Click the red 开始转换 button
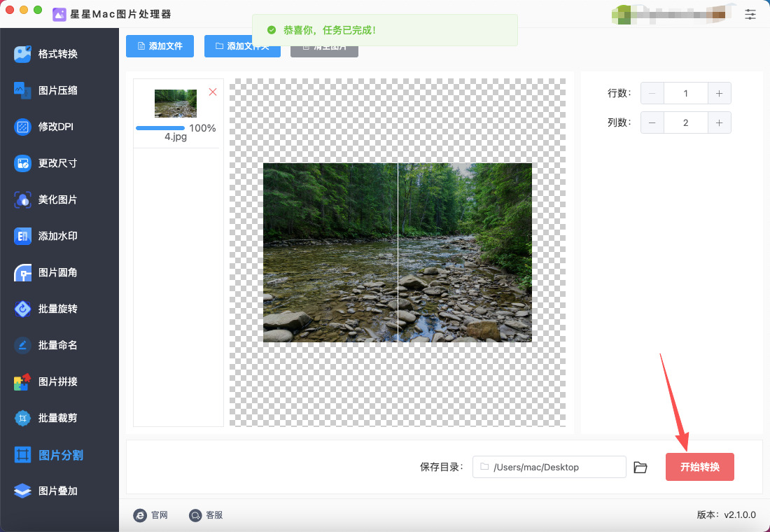 pos(700,467)
